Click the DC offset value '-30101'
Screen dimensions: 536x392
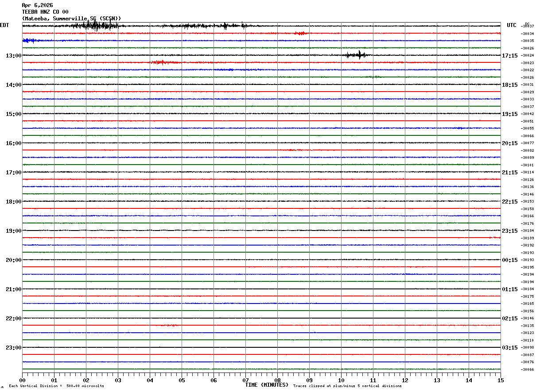pyautogui.click(x=528, y=165)
